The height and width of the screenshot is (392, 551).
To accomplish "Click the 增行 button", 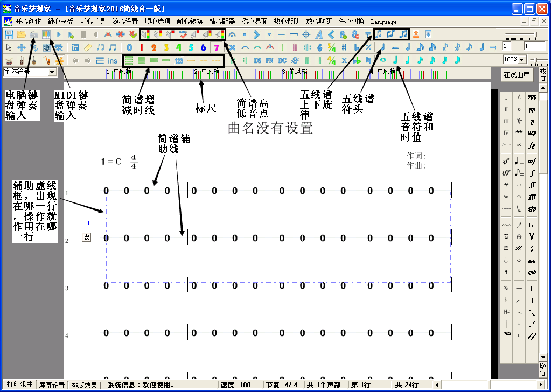I will click(x=542, y=369).
